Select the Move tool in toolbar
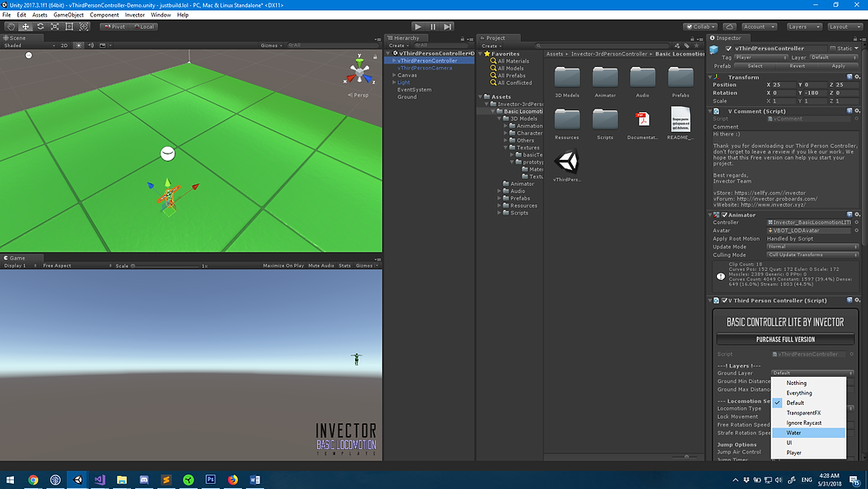This screenshot has width=868, height=489. click(25, 27)
